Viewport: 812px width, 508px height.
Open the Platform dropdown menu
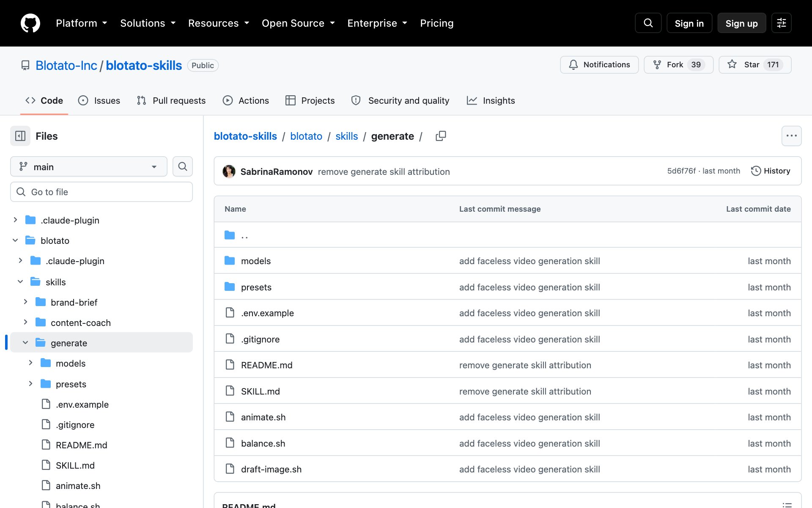tap(81, 23)
